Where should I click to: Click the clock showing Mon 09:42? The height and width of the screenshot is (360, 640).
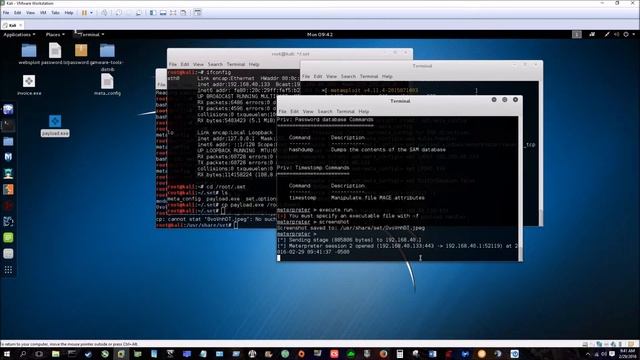(320, 35)
